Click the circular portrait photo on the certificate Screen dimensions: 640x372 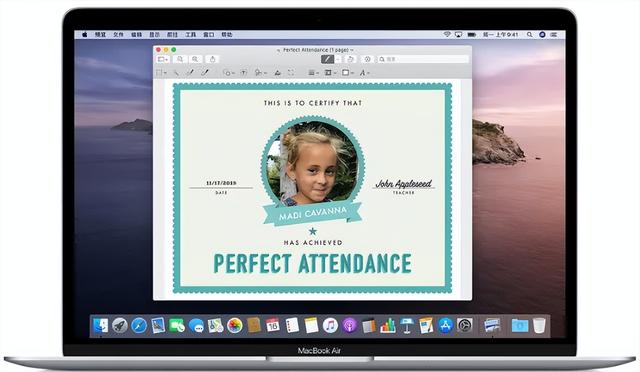point(313,162)
